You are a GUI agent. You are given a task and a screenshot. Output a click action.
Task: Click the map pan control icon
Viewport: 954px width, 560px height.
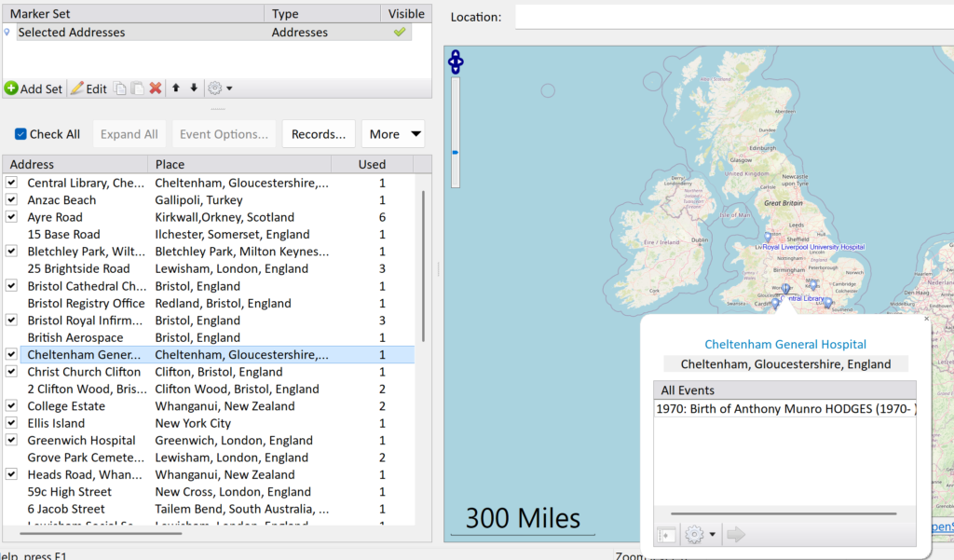(456, 61)
